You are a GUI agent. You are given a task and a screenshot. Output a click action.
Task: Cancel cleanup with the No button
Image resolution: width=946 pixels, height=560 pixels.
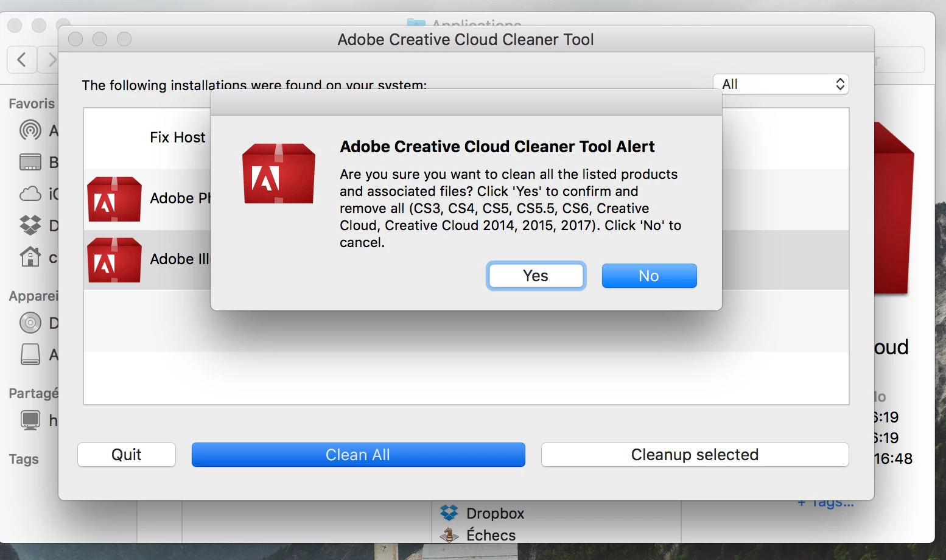coord(649,276)
